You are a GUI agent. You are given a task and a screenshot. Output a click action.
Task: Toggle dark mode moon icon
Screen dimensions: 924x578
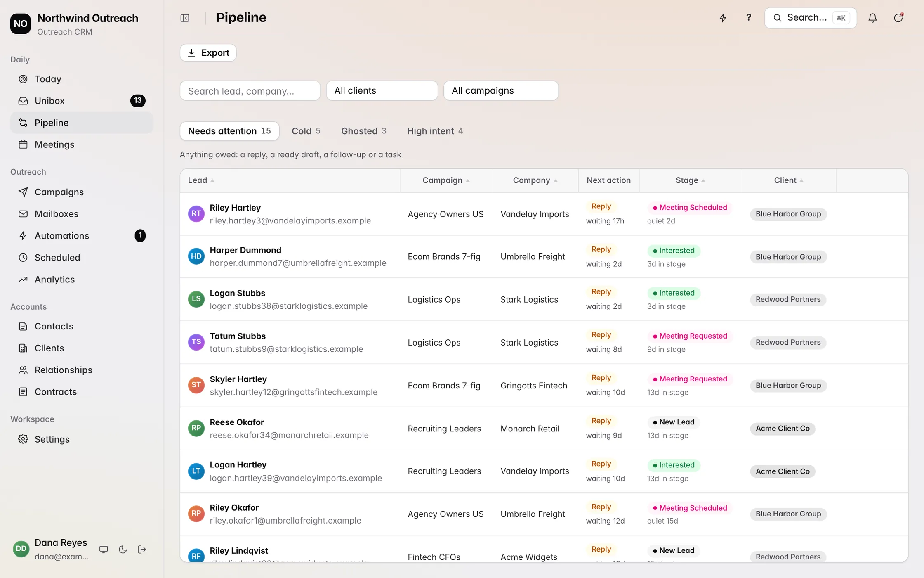pyautogui.click(x=123, y=550)
